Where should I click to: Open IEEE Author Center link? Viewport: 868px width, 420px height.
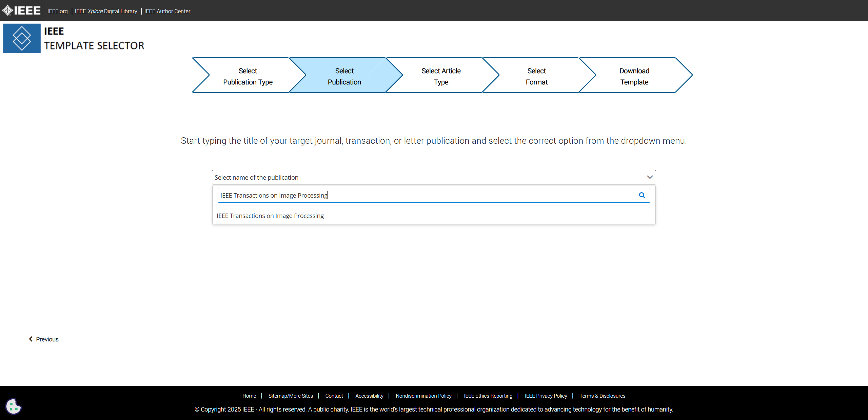pyautogui.click(x=167, y=11)
